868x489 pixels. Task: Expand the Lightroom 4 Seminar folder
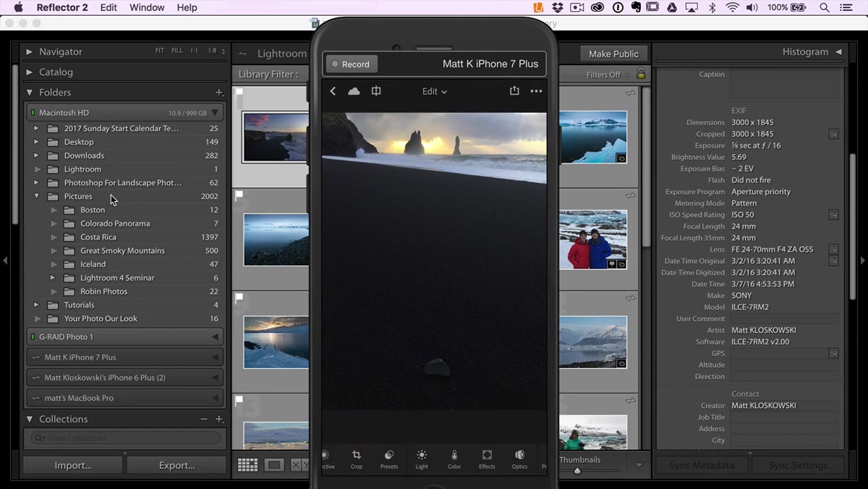[x=53, y=278]
